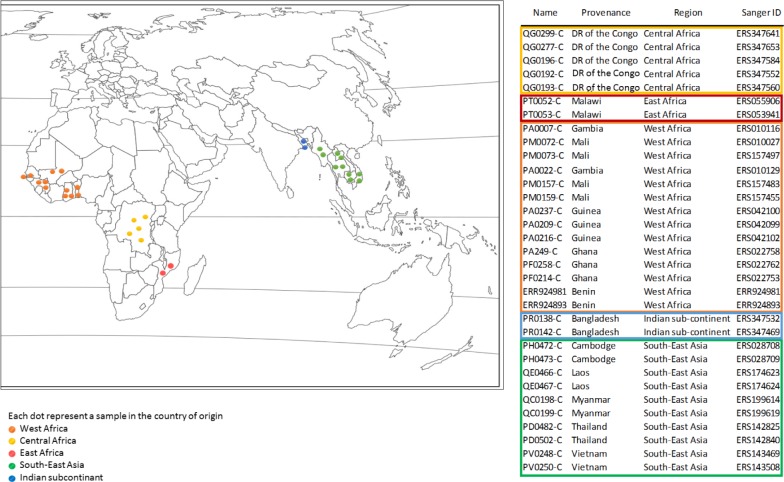Click Sanger ID ERS143469
Screen dimensions: 784x482
point(758,454)
